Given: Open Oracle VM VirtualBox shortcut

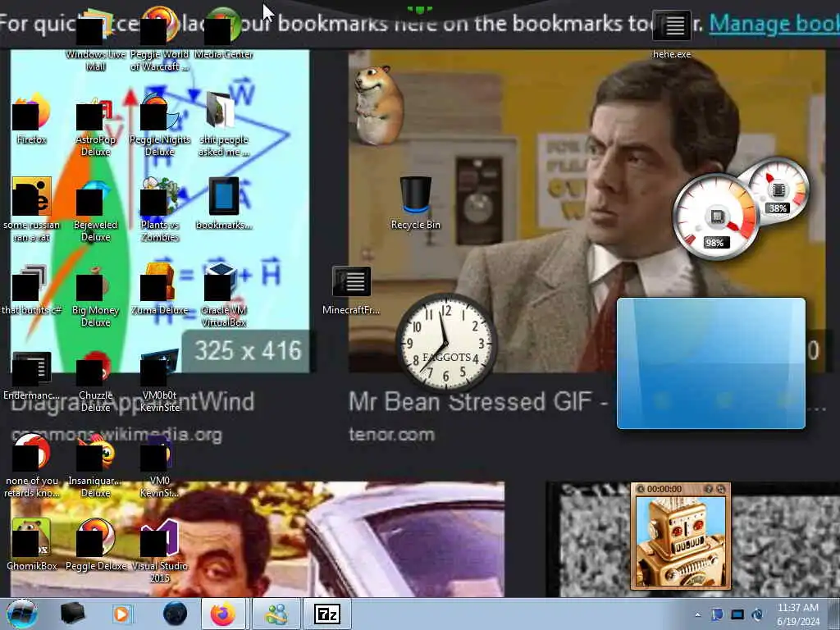Looking at the screenshot, I should [223, 296].
